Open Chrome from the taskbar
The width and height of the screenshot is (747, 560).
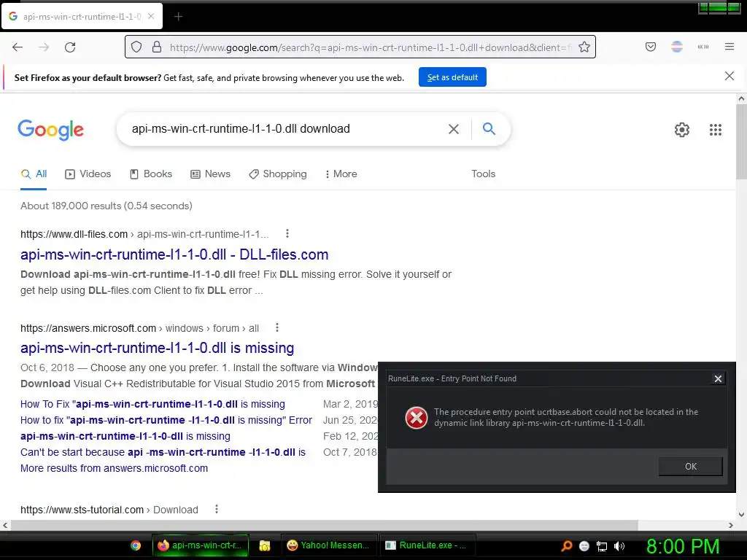[x=136, y=545]
